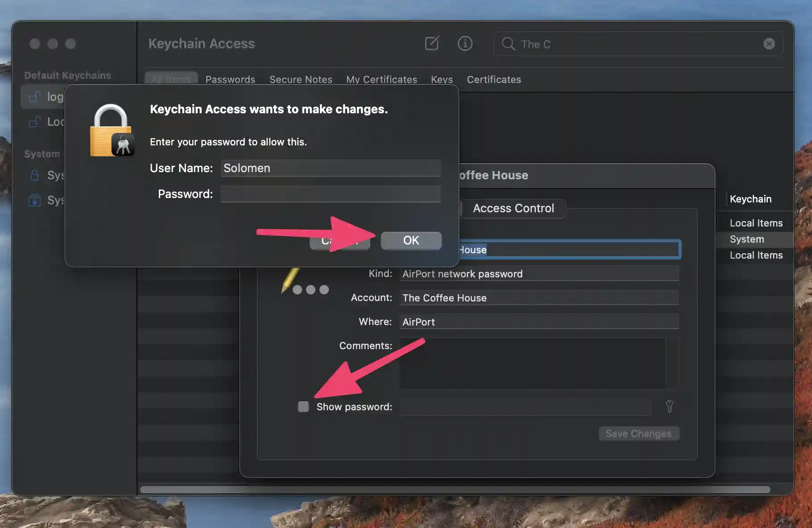Click the pencil password item icon
812x528 pixels.
coord(304,282)
